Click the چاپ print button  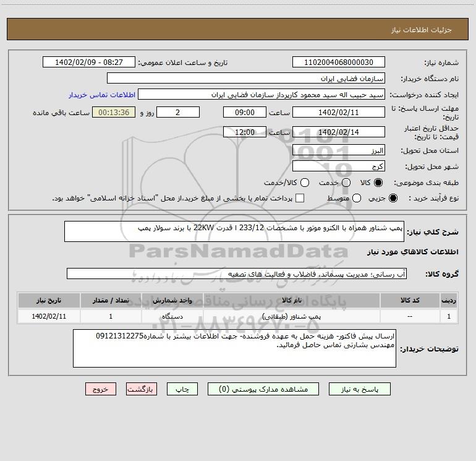(182, 389)
